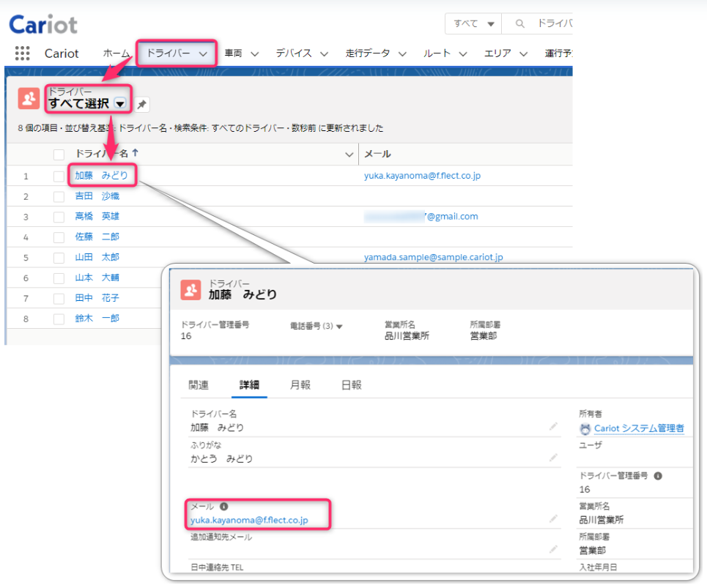Open driver record 山田 太郎
The height and width of the screenshot is (588, 707).
(97, 258)
